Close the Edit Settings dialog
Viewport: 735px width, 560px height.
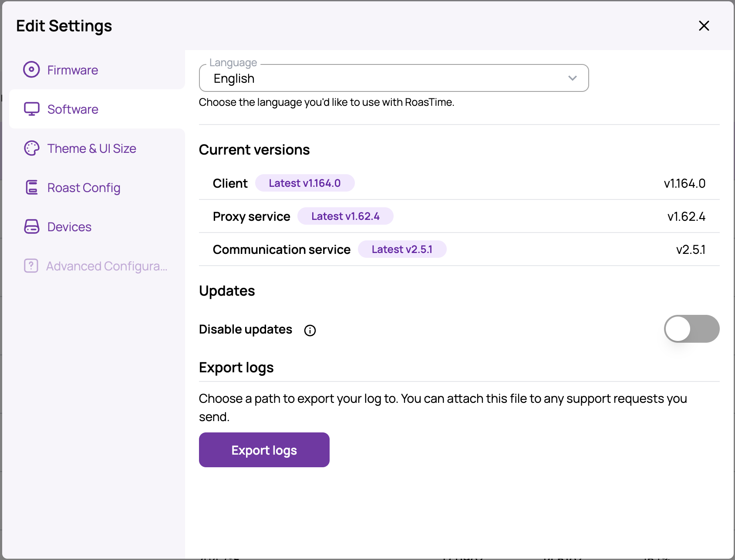704,26
